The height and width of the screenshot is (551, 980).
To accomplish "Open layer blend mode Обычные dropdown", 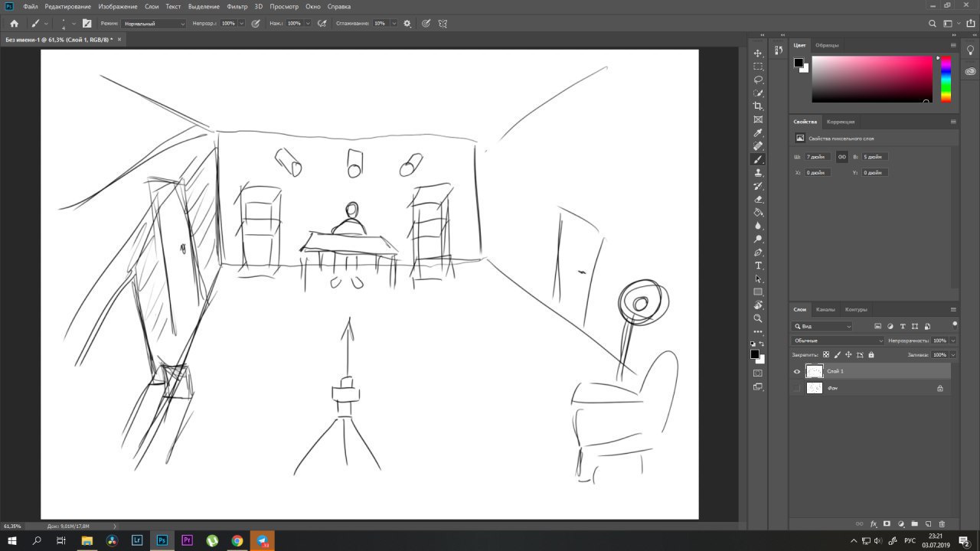I will 838,341.
